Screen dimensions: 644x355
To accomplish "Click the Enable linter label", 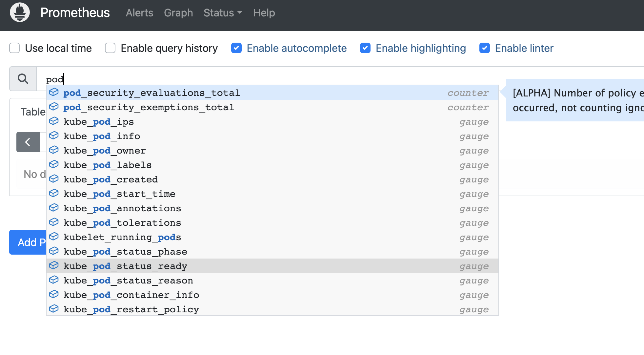I will point(524,48).
